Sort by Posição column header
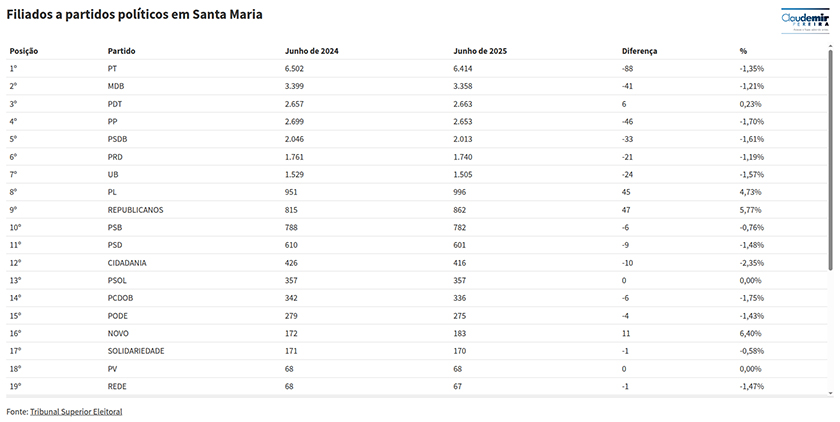 [x=24, y=51]
